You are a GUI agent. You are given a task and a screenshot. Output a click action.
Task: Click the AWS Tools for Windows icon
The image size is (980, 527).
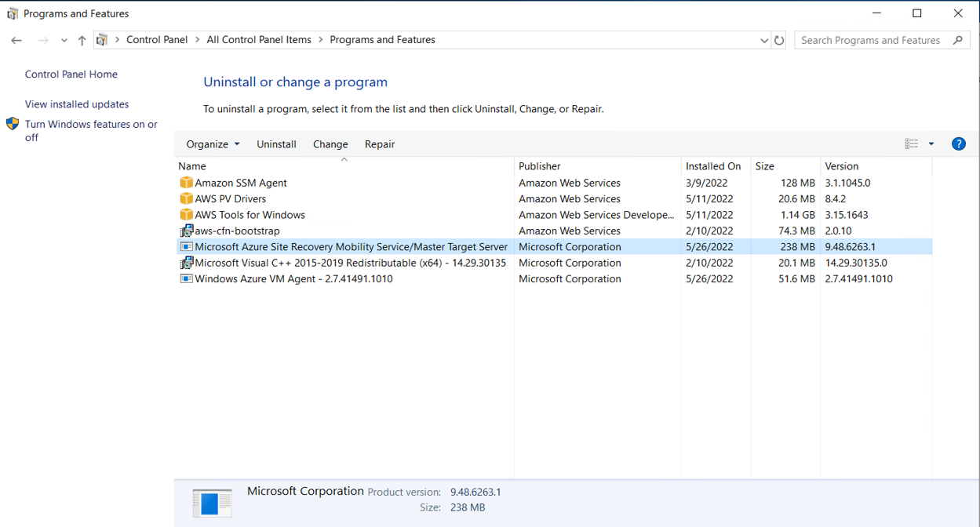click(186, 215)
